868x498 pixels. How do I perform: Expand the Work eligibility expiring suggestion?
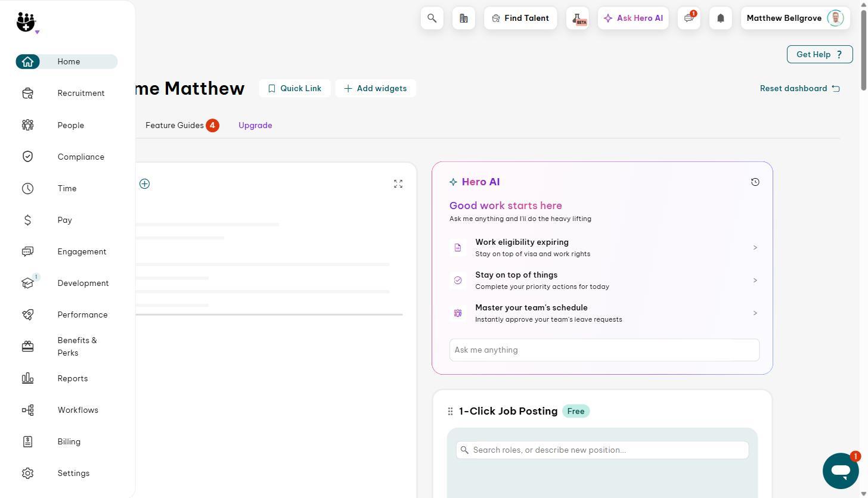tap(604, 247)
